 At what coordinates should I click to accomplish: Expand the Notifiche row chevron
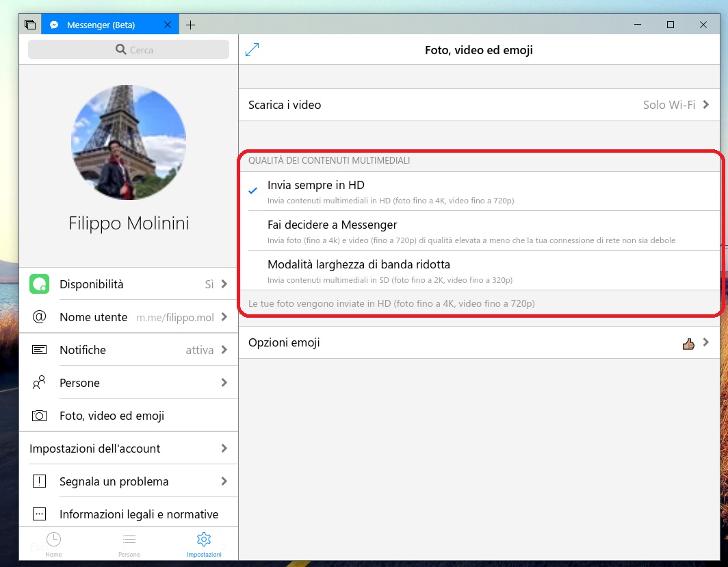click(224, 350)
